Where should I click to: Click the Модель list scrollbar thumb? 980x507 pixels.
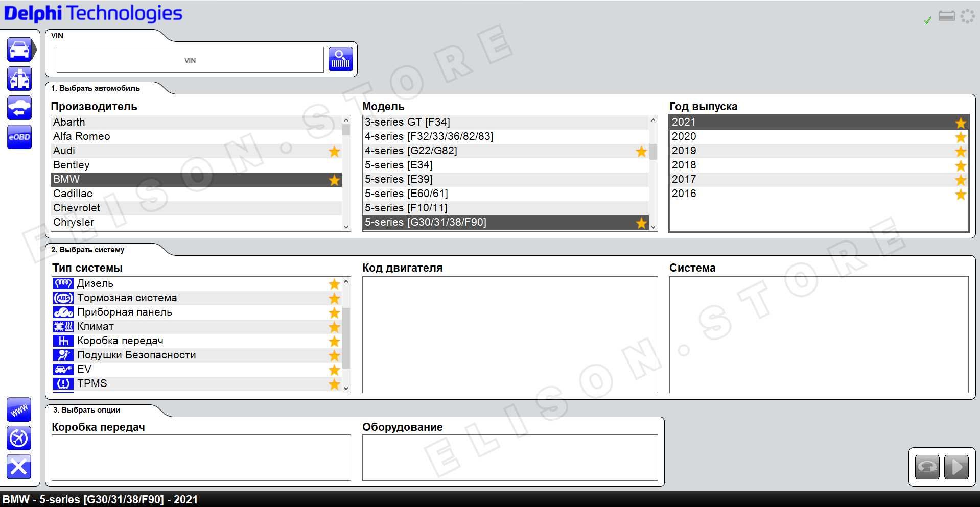click(x=653, y=152)
